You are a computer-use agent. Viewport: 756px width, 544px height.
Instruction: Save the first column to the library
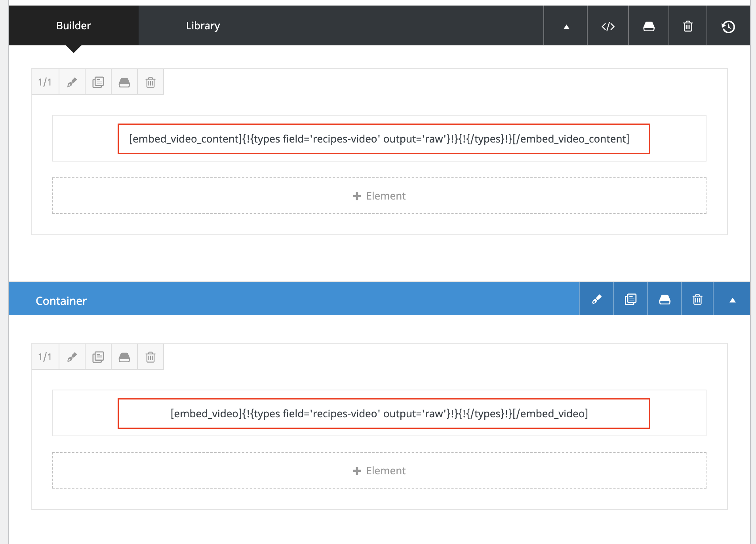(124, 82)
